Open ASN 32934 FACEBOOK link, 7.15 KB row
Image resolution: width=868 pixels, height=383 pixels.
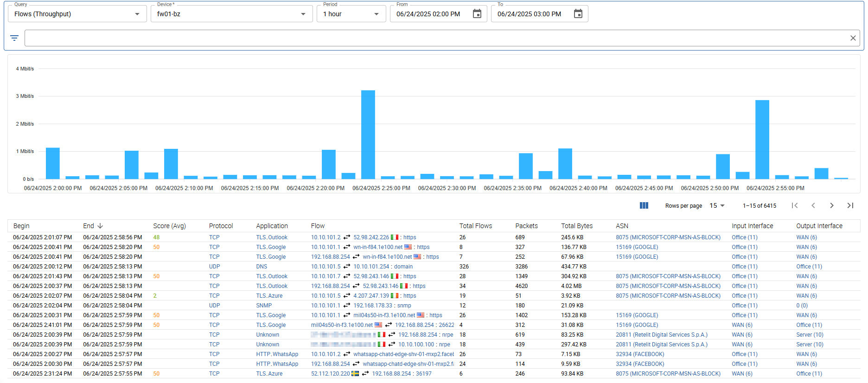(640, 354)
